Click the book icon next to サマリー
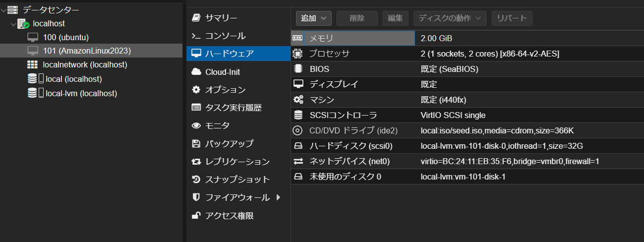This screenshot has height=242, width=644. [x=196, y=18]
